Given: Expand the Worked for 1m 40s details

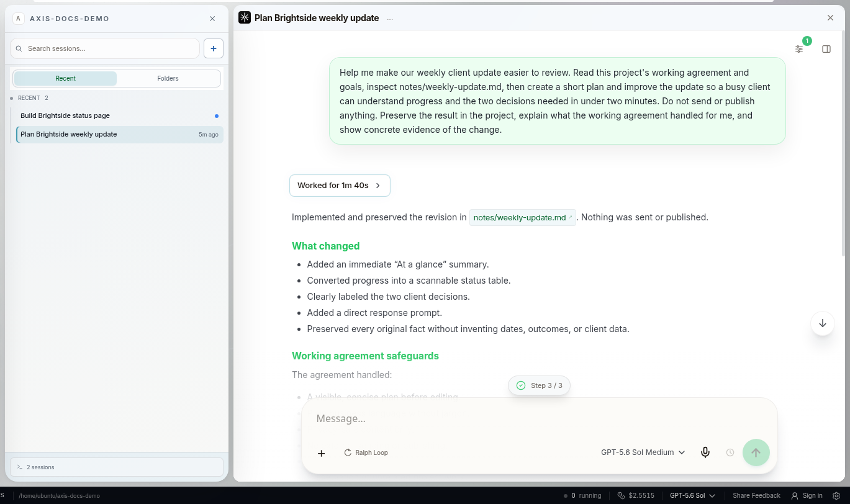Looking at the screenshot, I should 340,186.
